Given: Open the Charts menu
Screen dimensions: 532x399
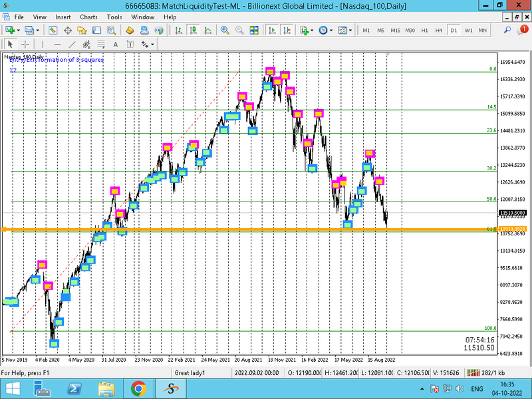Looking at the screenshot, I should [88, 17].
